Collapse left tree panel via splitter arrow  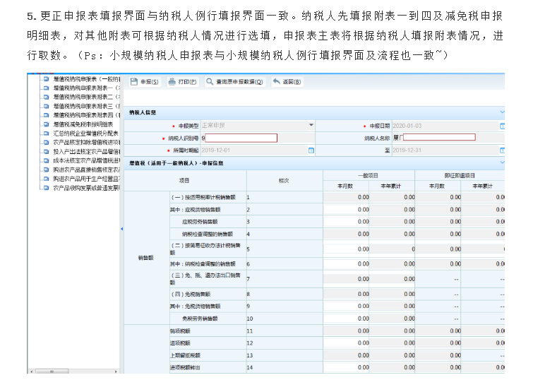tap(121, 229)
